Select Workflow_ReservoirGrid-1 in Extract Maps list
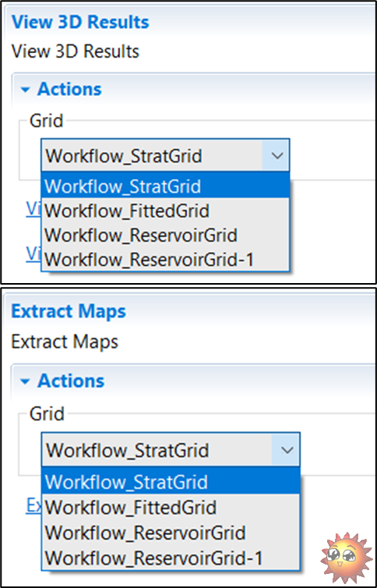 click(171, 558)
